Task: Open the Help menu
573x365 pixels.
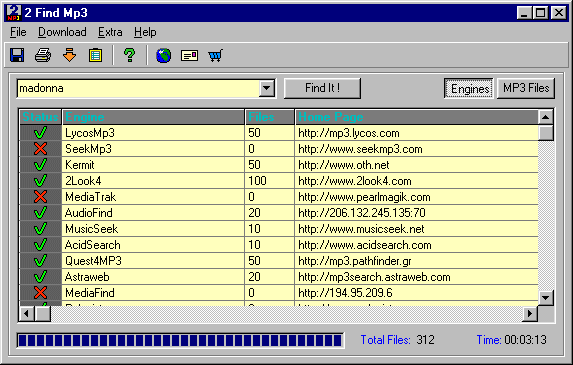Action: (x=145, y=32)
